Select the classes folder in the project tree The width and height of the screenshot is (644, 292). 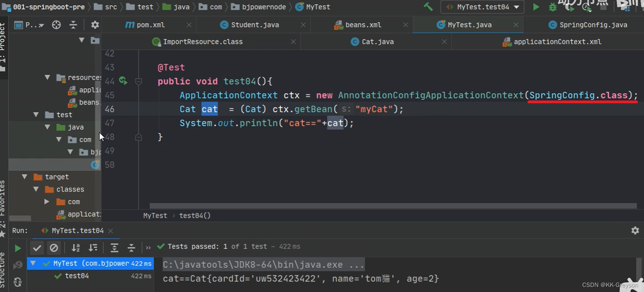(65, 189)
